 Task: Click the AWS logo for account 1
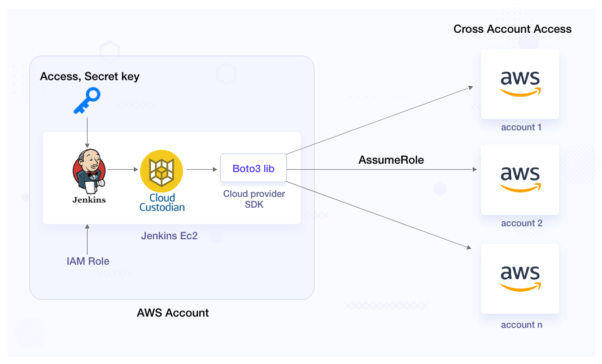[520, 84]
